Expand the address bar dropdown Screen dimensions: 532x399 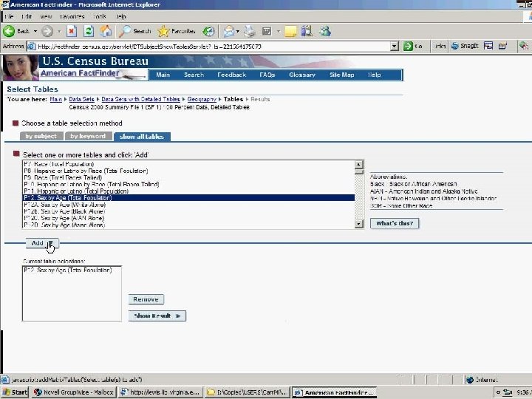pos(394,46)
